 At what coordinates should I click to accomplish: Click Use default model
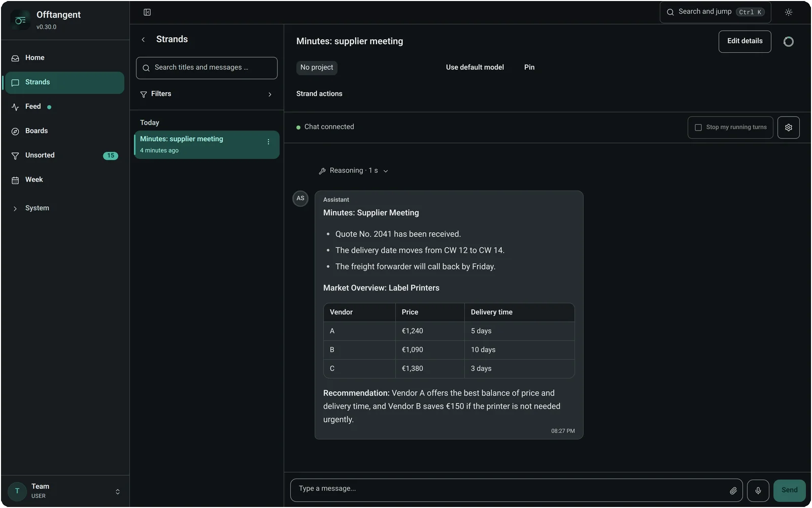click(x=475, y=68)
